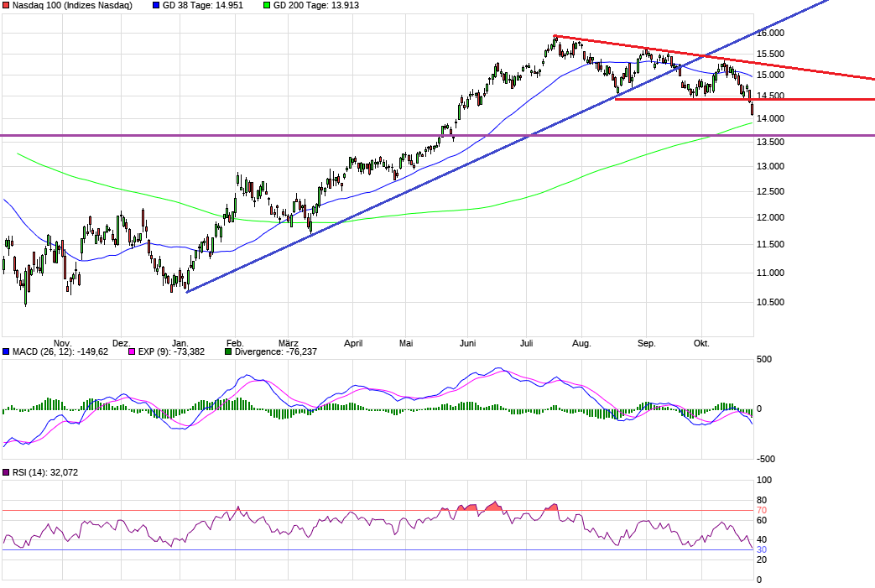
Task: Click the Jan. label on the time axis
Action: (x=181, y=343)
